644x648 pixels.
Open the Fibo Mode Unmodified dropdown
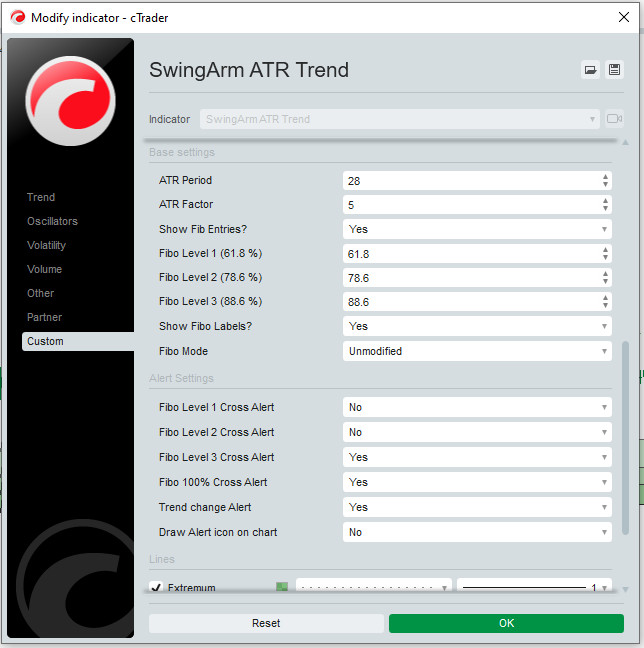click(477, 351)
